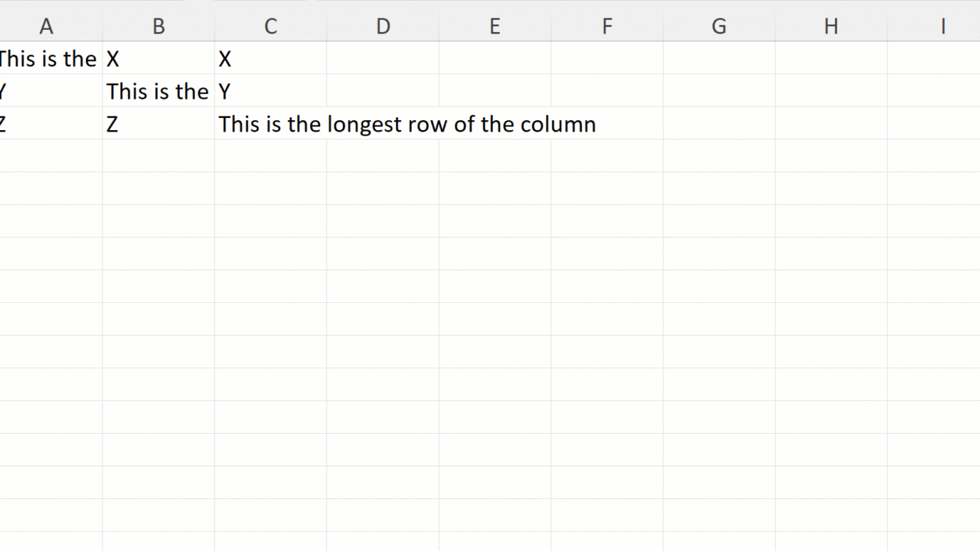
Task: Select the empty second-row cell in column G
Action: click(x=719, y=92)
